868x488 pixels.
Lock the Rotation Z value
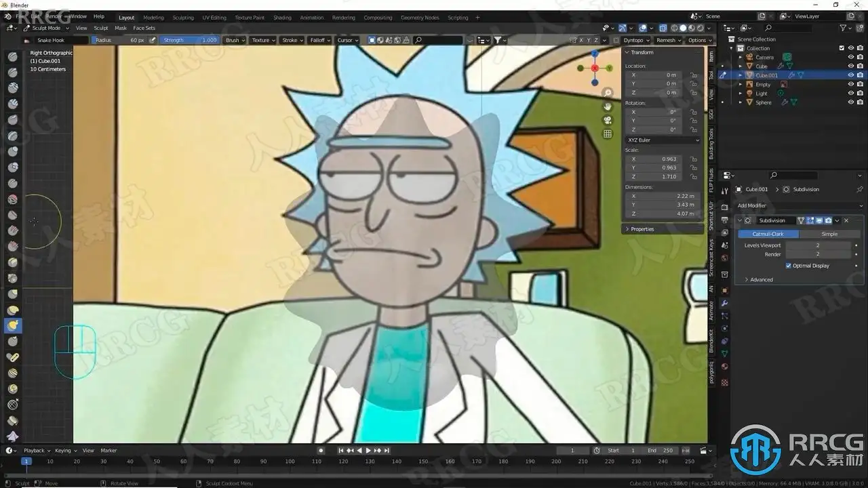[x=694, y=129]
